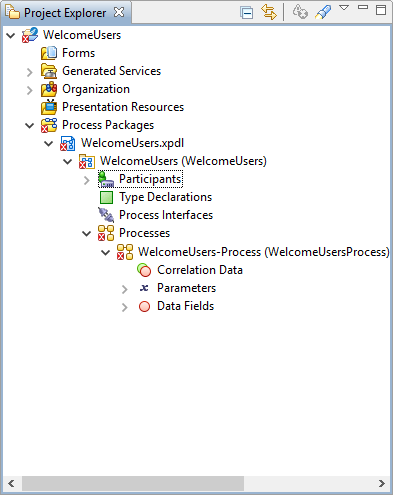The width and height of the screenshot is (393, 495).
Task: Collapse the Processes node
Action: tap(87, 233)
